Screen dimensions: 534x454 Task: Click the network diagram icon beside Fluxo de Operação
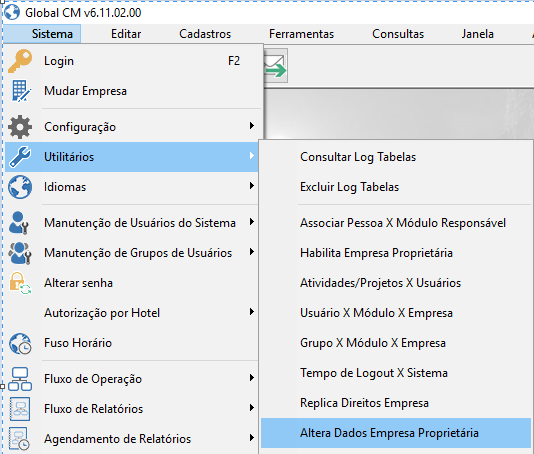tap(20, 379)
